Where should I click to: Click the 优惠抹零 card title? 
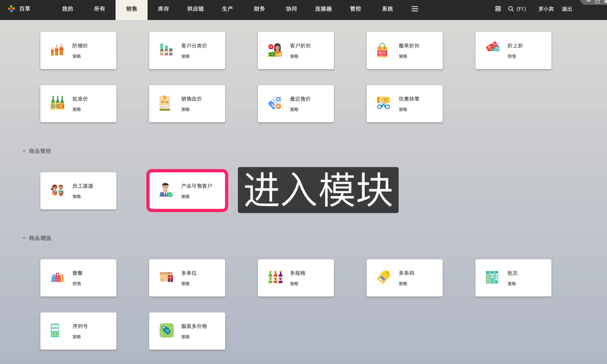409,99
